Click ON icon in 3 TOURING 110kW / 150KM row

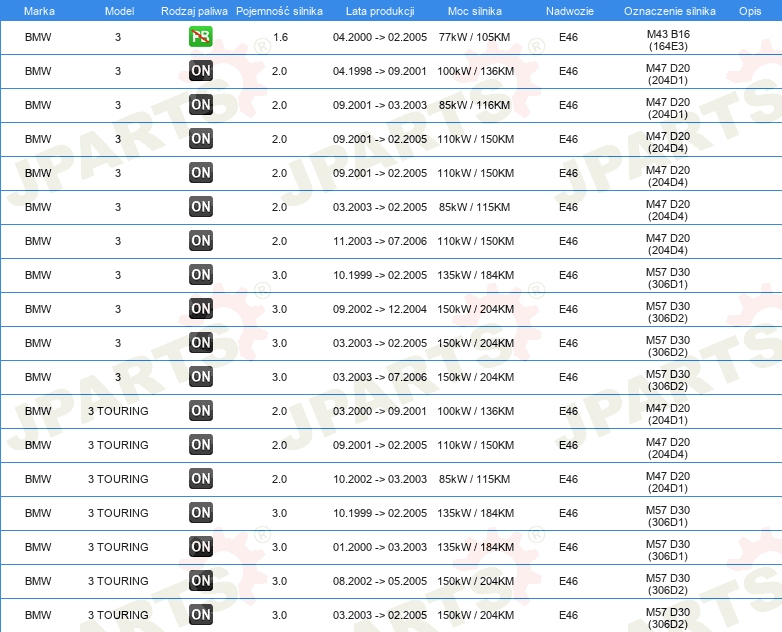click(x=201, y=444)
